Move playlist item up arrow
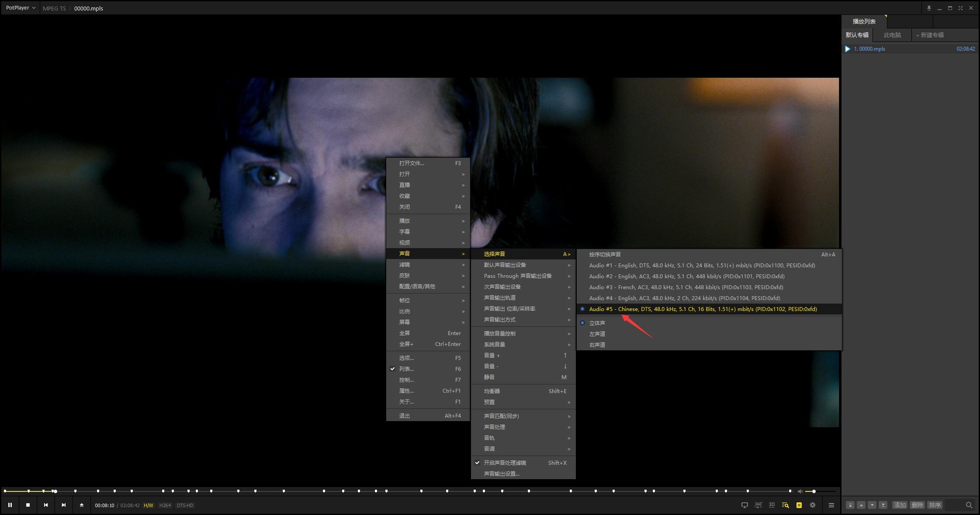 pyautogui.click(x=861, y=505)
